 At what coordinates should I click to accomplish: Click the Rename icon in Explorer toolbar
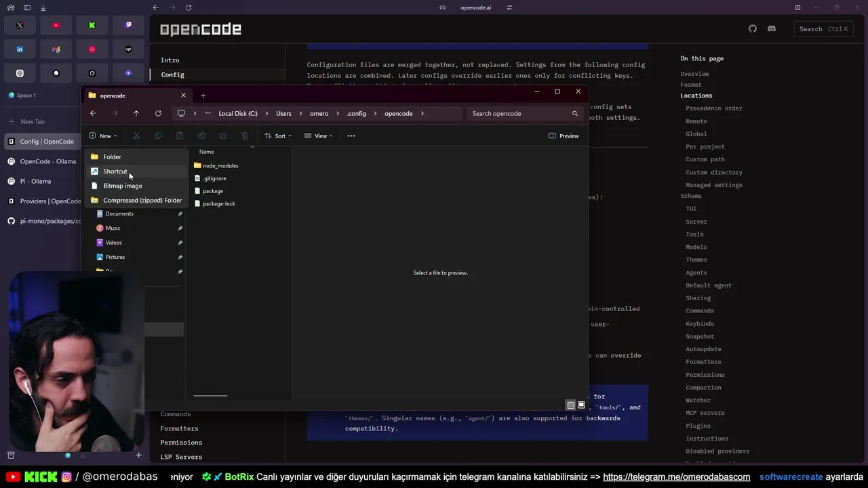pos(201,136)
